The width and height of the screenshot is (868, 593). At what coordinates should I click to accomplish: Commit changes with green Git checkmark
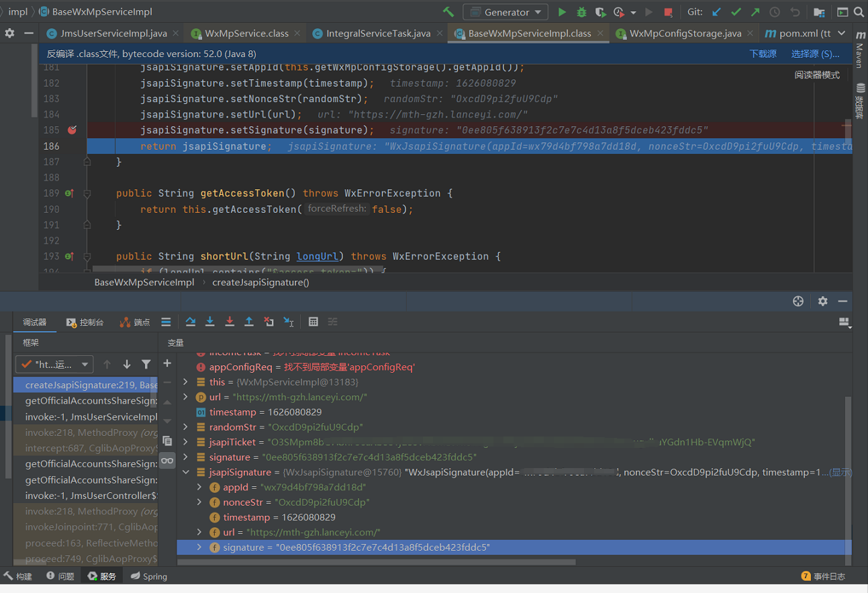click(x=736, y=12)
